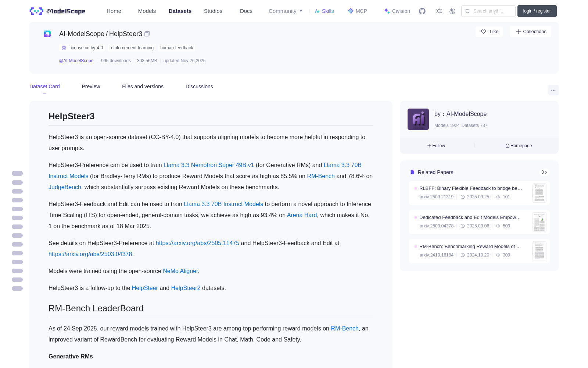Open Llama 3.3 70B Instruct Models link in Feedback paragraph
This screenshot has height=368, width=588.
coord(223,204)
